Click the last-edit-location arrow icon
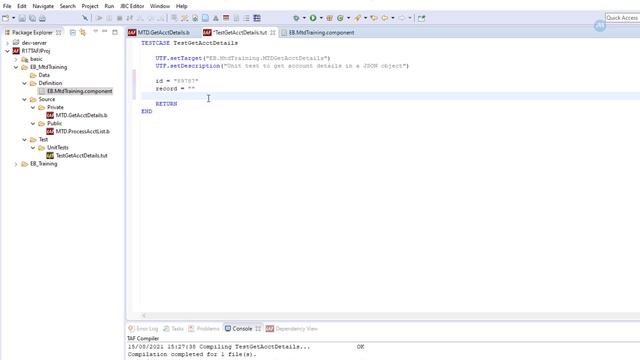Image resolution: width=640 pixels, height=360 pixels. pos(373,18)
